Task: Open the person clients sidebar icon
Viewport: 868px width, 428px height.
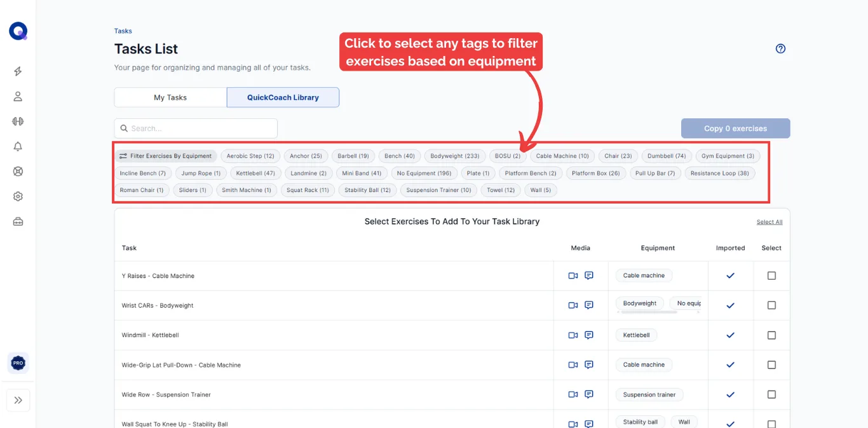Action: coord(18,97)
